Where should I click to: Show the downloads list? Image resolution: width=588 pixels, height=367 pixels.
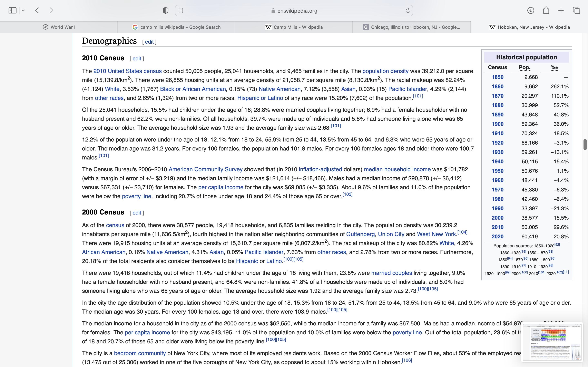click(x=531, y=10)
